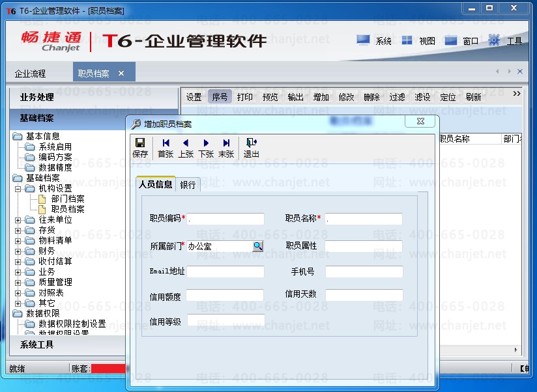
Task: Click the 职员名称 input field
Action: pos(364,219)
